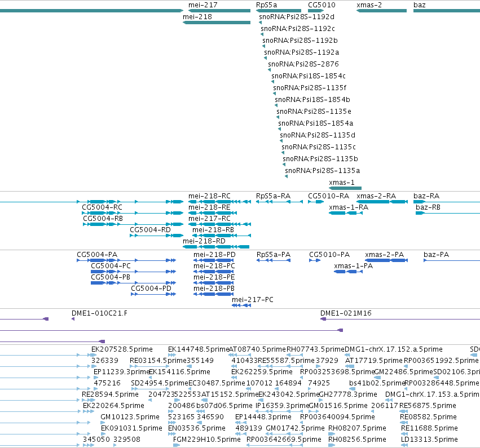Click protein CG5010-PA

[329, 255]
